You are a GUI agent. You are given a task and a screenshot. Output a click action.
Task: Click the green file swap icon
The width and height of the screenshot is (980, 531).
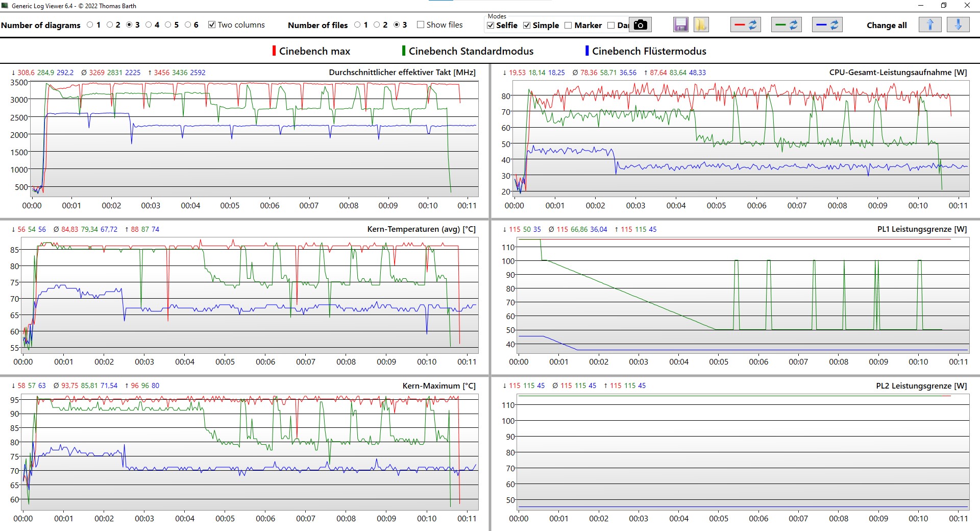tap(786, 25)
